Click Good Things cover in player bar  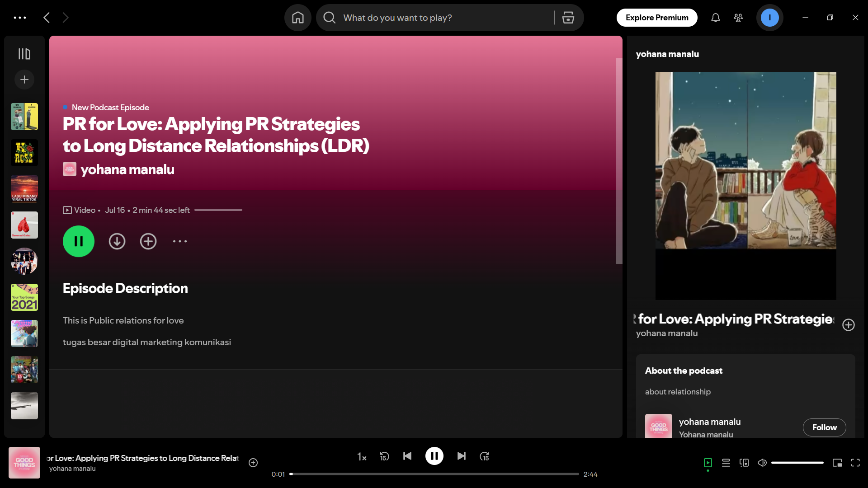(24, 463)
